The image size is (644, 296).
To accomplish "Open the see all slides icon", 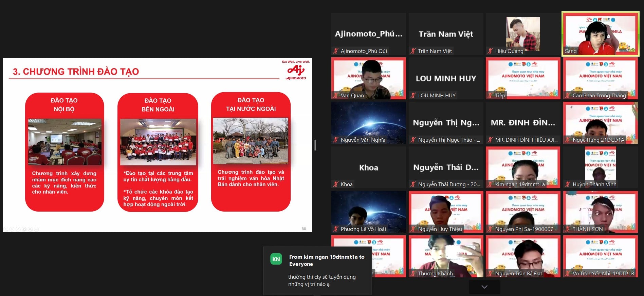I will click(24, 229).
